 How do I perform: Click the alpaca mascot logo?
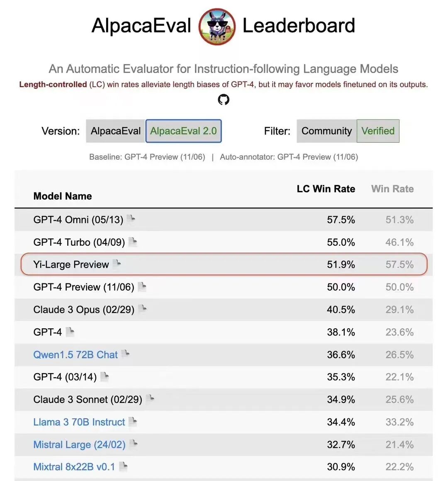[x=217, y=26]
